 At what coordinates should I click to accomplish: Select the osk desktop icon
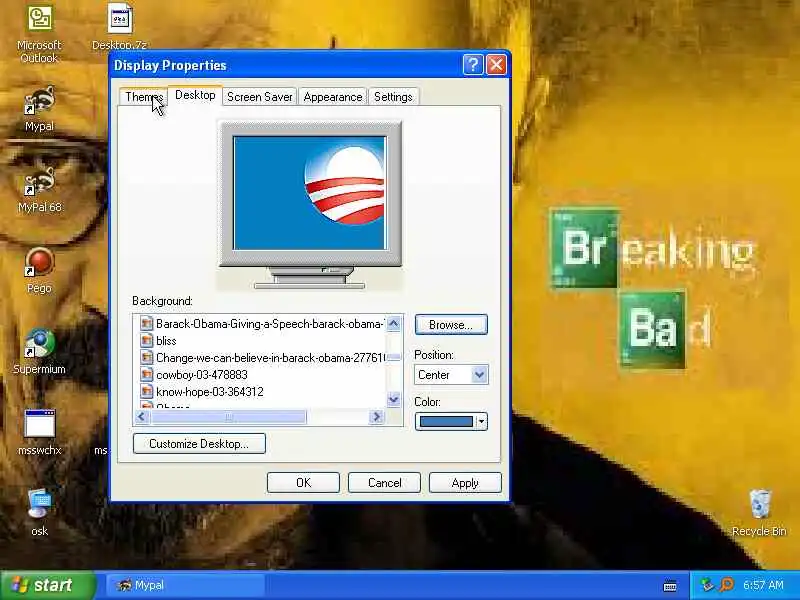pyautogui.click(x=39, y=513)
